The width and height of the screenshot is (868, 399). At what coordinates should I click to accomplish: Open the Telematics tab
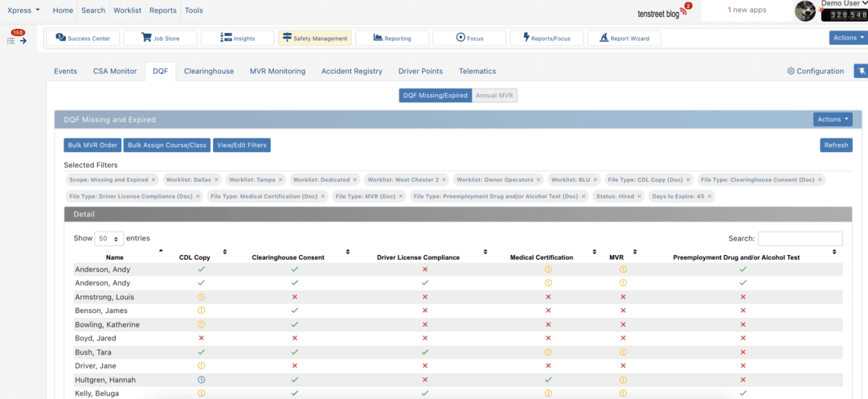477,71
